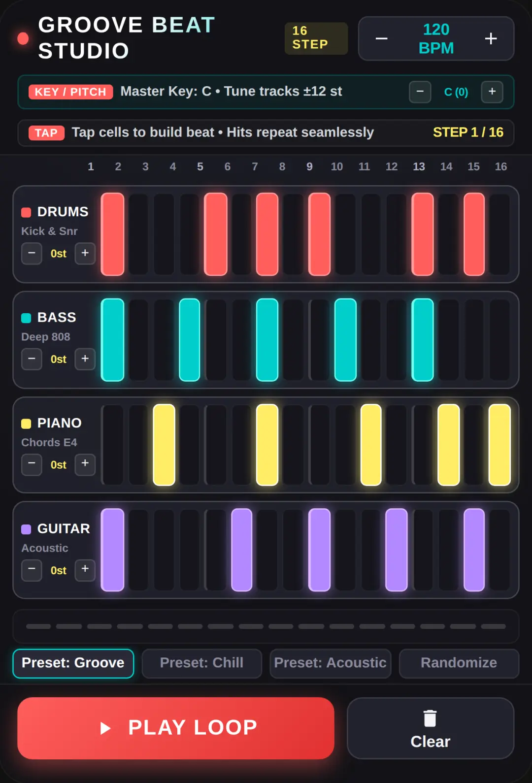Click the GUITAR track color square
Screen dimensions: 532x783
26,529
